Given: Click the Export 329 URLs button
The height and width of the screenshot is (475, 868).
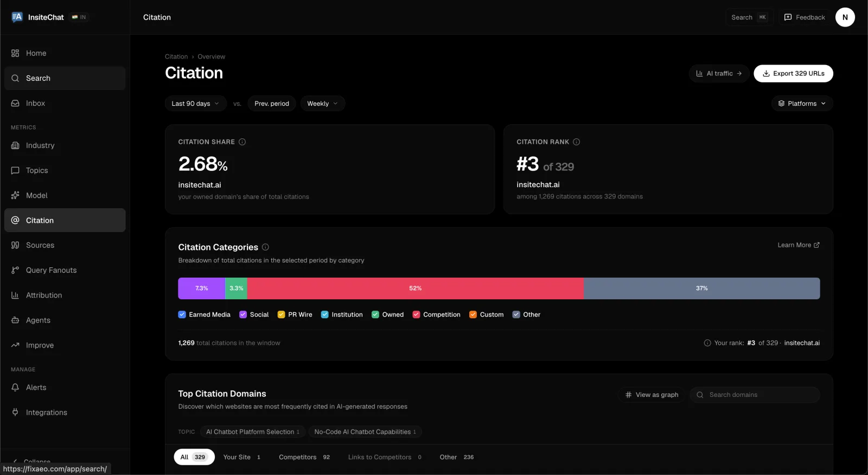Looking at the screenshot, I should (793, 74).
